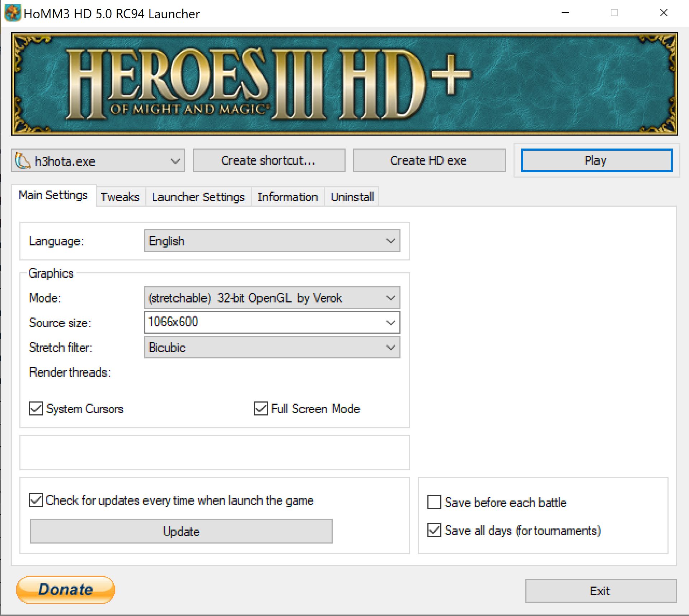Switch to the Tweaks tab
The image size is (689, 616).
120,197
